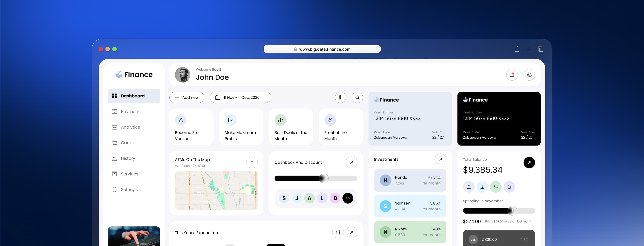Click the gift icon on Best Deals card
Screen dimensions: 644x246
[x=280, y=120]
